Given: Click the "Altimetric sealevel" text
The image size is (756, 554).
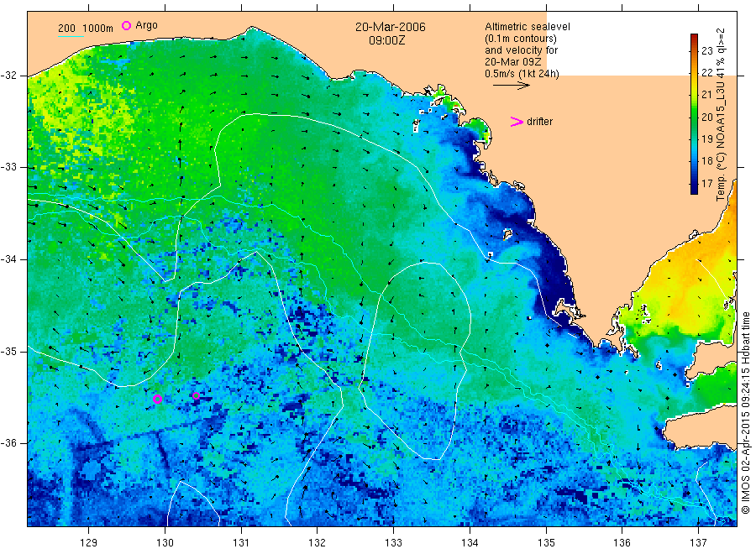Looking at the screenshot, I should (528, 27).
